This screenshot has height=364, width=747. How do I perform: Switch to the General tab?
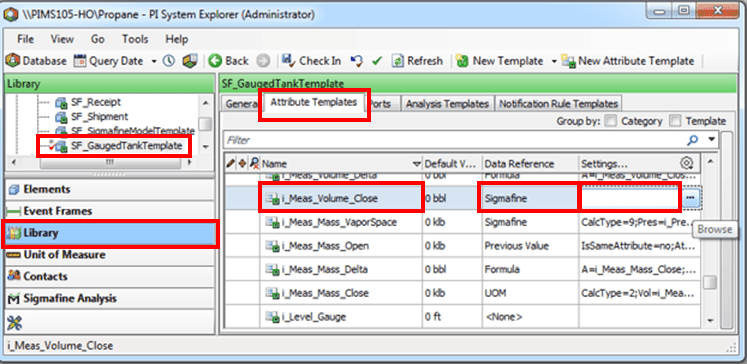[x=241, y=103]
